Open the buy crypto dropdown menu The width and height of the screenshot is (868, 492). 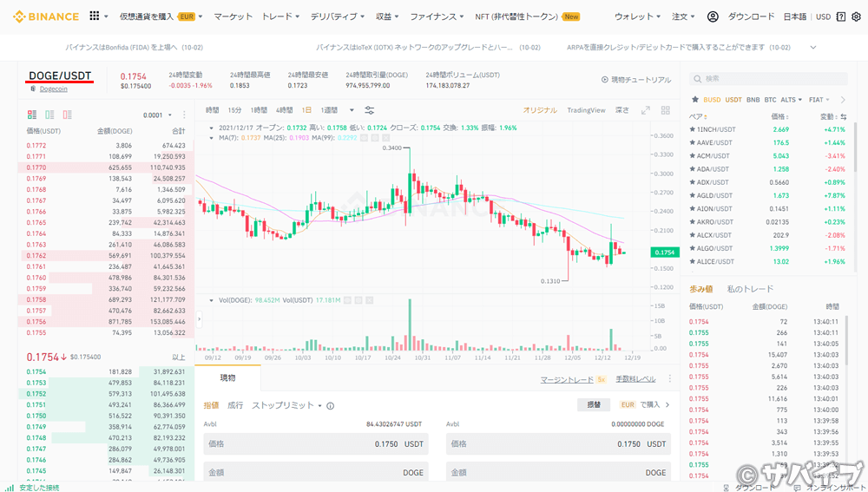[x=161, y=16]
